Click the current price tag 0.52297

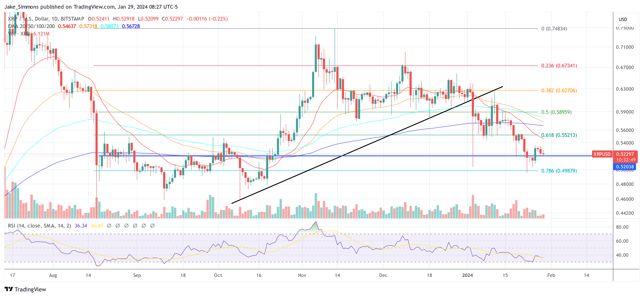coord(625,154)
